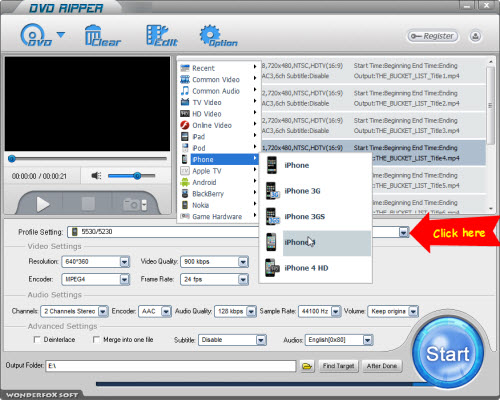Open the Online Video submenu

click(219, 125)
